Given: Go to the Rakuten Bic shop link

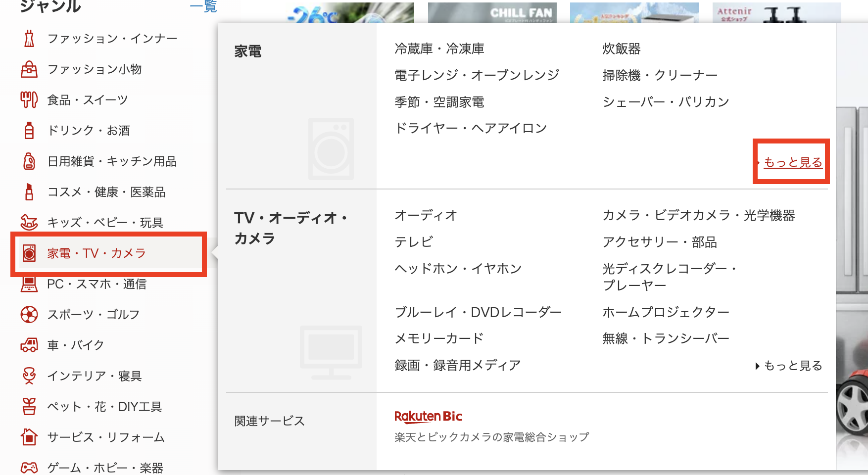Looking at the screenshot, I should point(428,417).
